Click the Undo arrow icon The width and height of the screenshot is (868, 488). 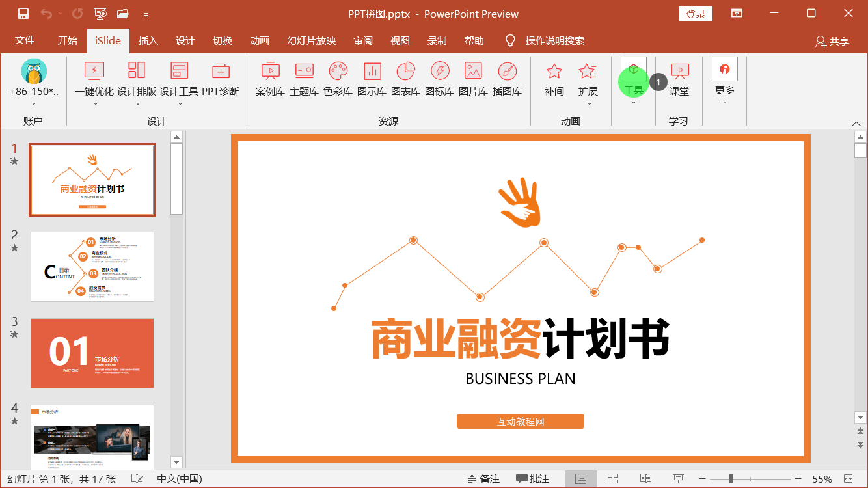click(46, 14)
